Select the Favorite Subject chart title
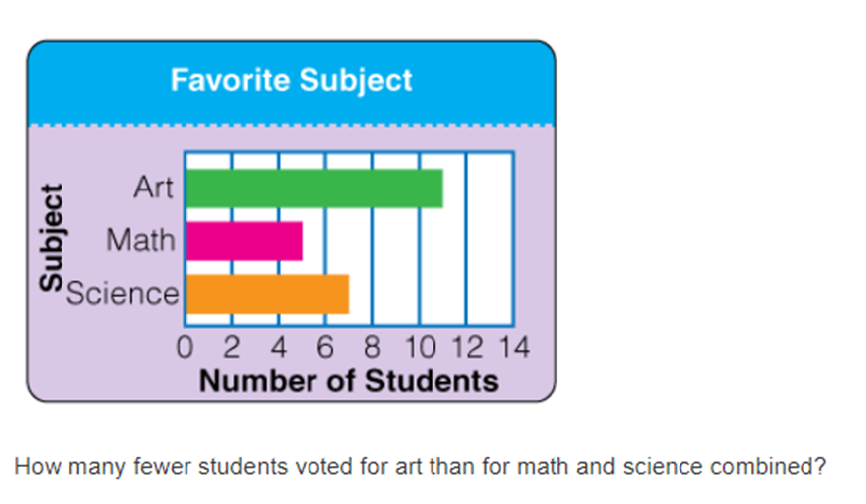The height and width of the screenshot is (504, 866). pyautogui.click(x=291, y=80)
